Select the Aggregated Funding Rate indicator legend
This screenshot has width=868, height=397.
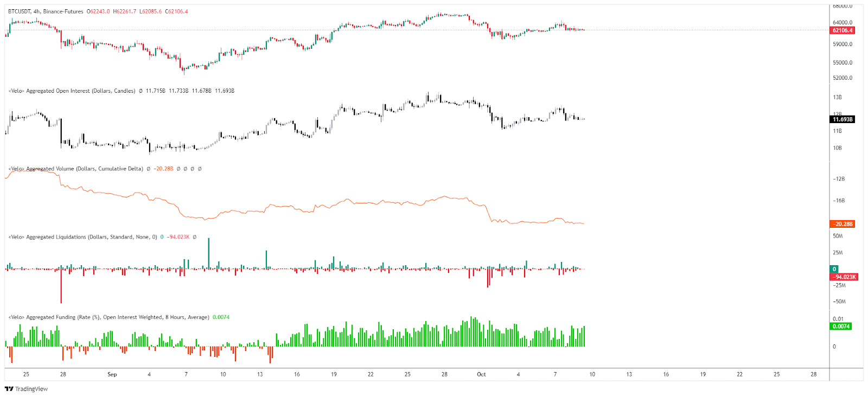[x=108, y=318]
